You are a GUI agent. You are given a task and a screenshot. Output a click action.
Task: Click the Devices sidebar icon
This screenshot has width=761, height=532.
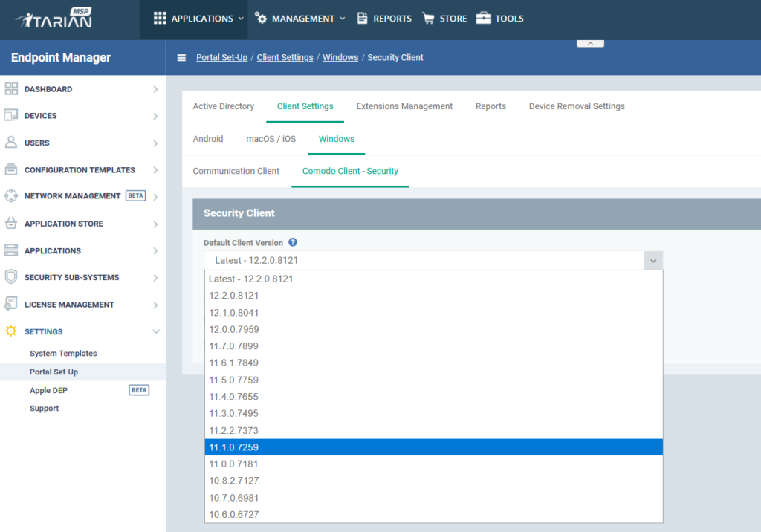point(11,115)
